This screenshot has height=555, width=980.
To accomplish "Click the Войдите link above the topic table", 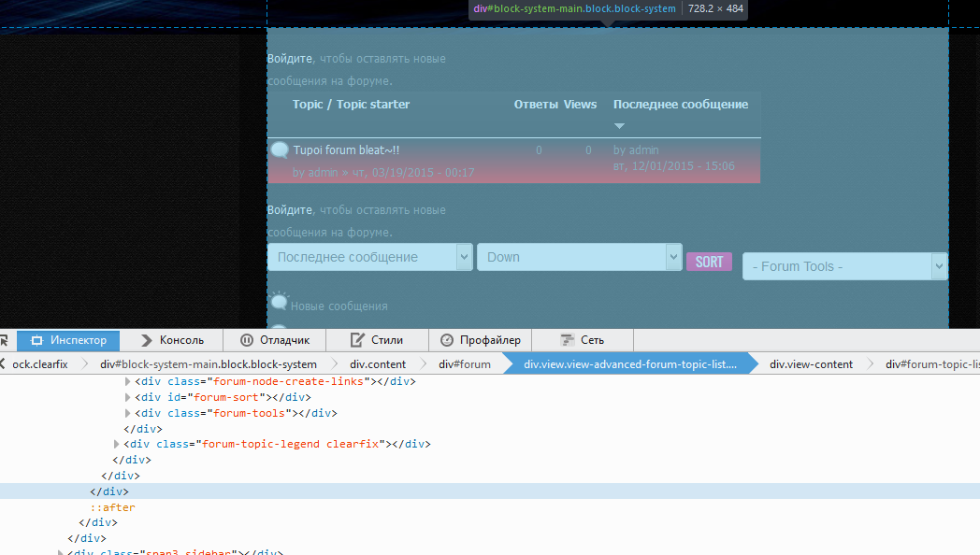I will click(x=289, y=59).
